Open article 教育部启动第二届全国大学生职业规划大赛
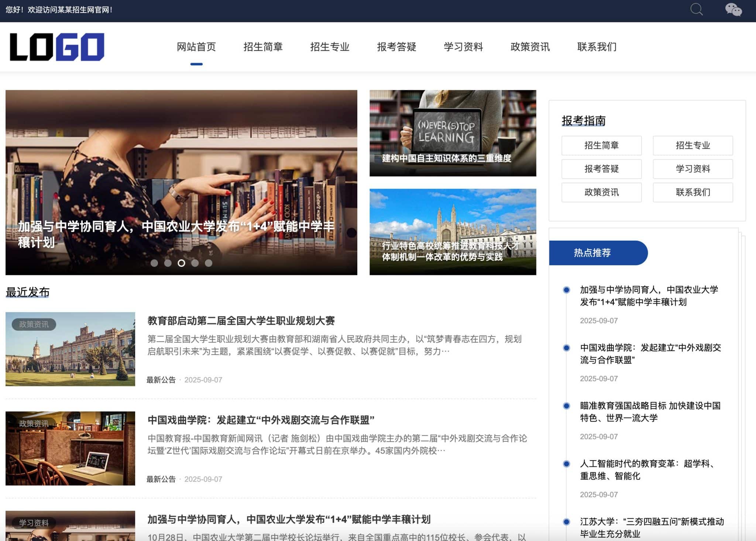 (241, 321)
